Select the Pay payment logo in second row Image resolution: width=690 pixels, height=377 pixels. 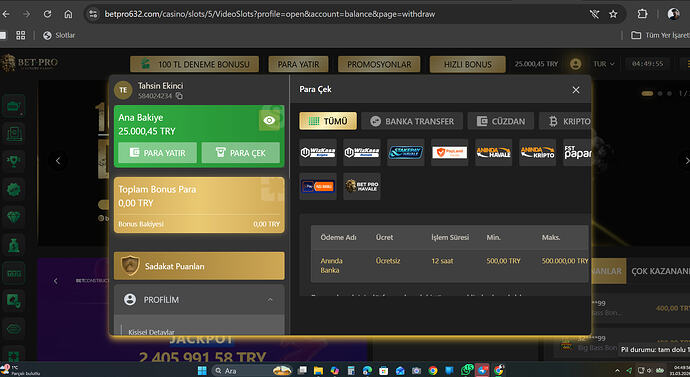tap(318, 186)
